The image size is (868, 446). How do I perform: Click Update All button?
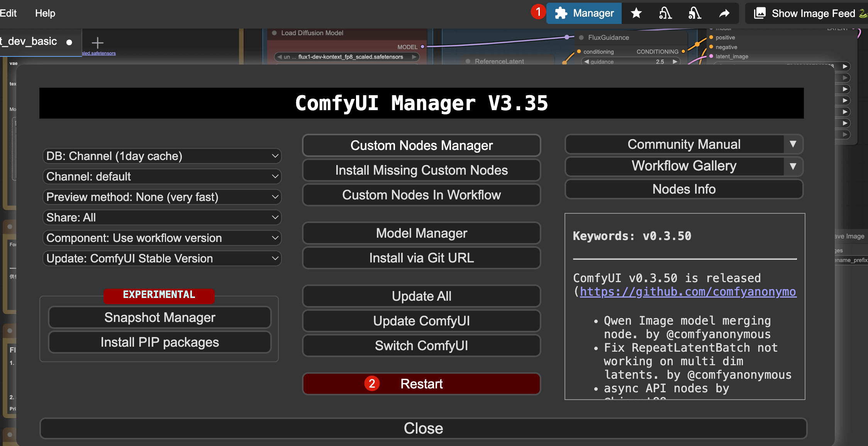pos(422,296)
